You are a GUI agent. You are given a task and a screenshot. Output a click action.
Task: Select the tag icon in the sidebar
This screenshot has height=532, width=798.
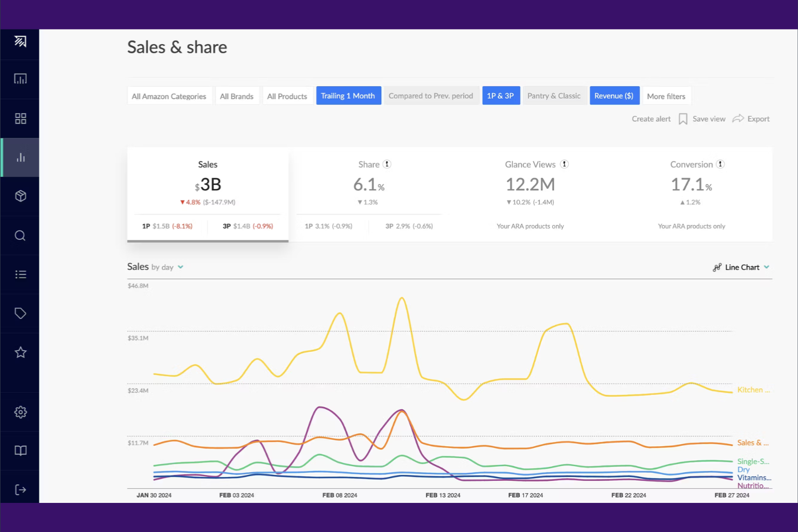tap(20, 313)
